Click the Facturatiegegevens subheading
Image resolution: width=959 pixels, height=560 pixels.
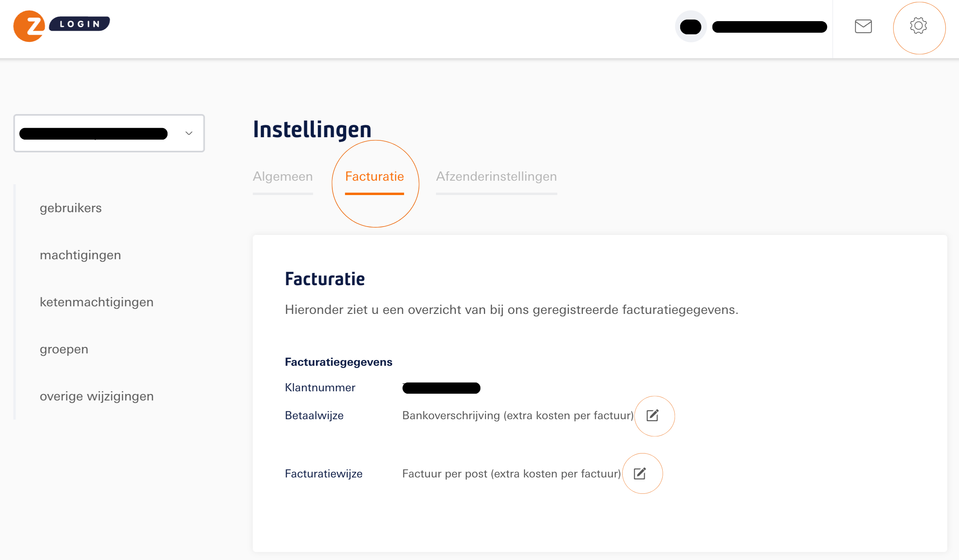coord(338,362)
